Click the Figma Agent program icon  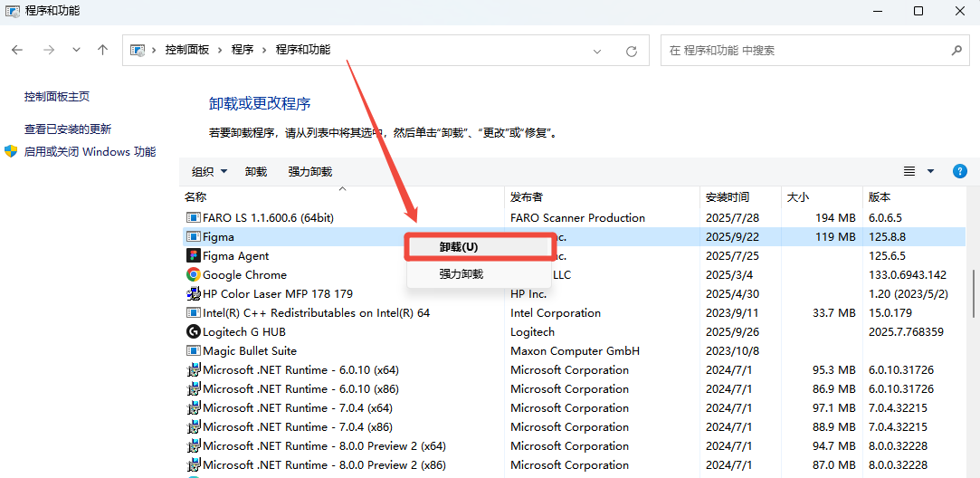click(193, 256)
